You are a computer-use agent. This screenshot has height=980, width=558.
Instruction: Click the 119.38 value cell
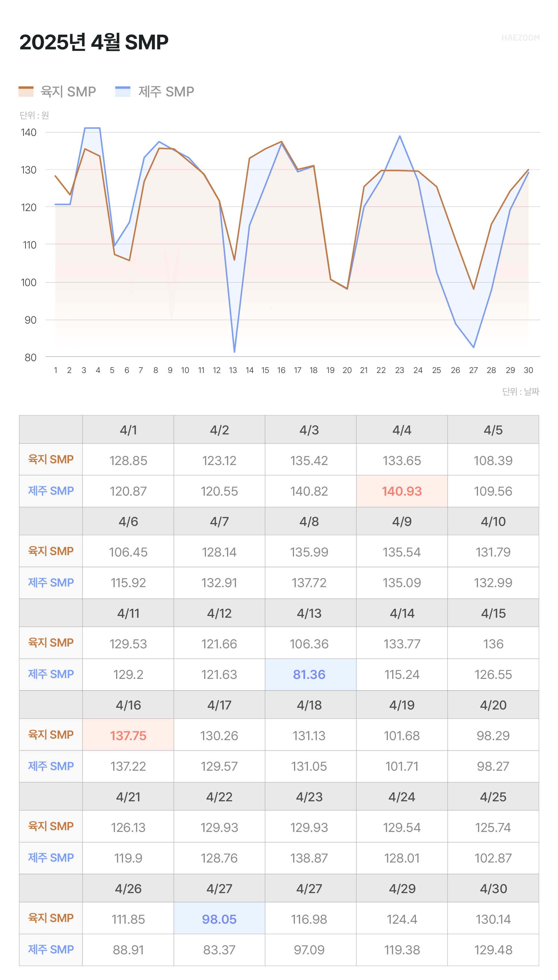(402, 950)
